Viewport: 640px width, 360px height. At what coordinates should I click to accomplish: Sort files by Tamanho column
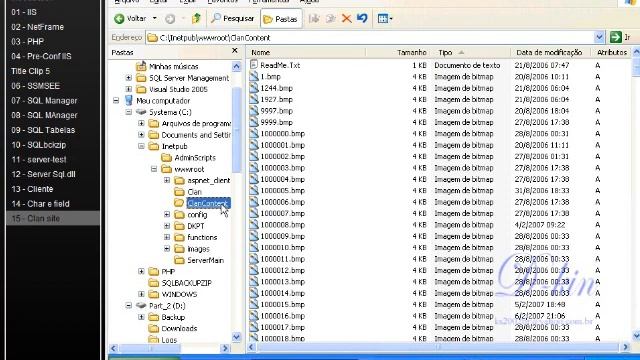pyautogui.click(x=398, y=52)
